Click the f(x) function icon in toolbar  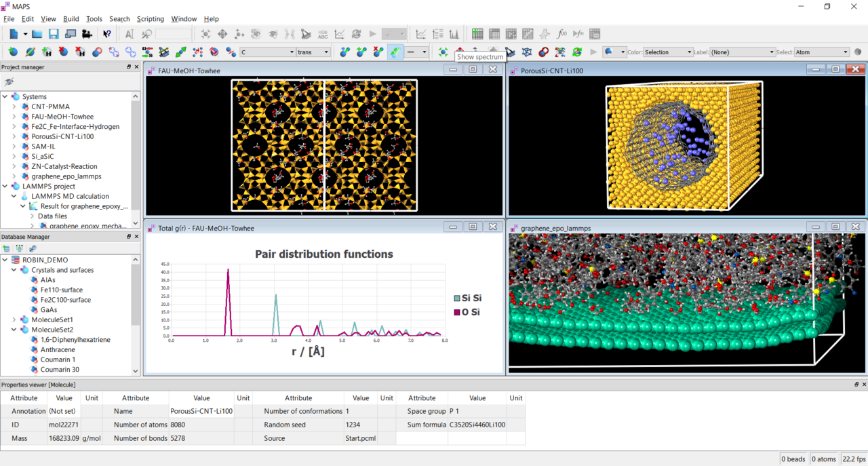561,34
